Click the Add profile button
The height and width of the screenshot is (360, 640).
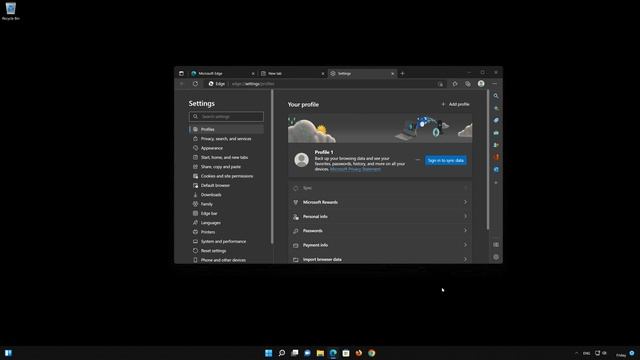(x=456, y=104)
